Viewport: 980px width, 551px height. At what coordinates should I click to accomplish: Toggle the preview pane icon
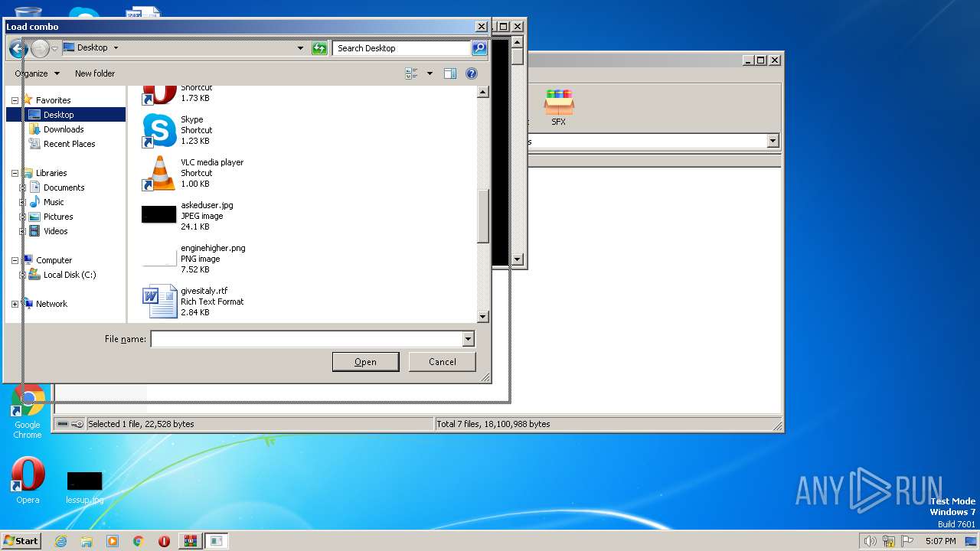point(450,73)
